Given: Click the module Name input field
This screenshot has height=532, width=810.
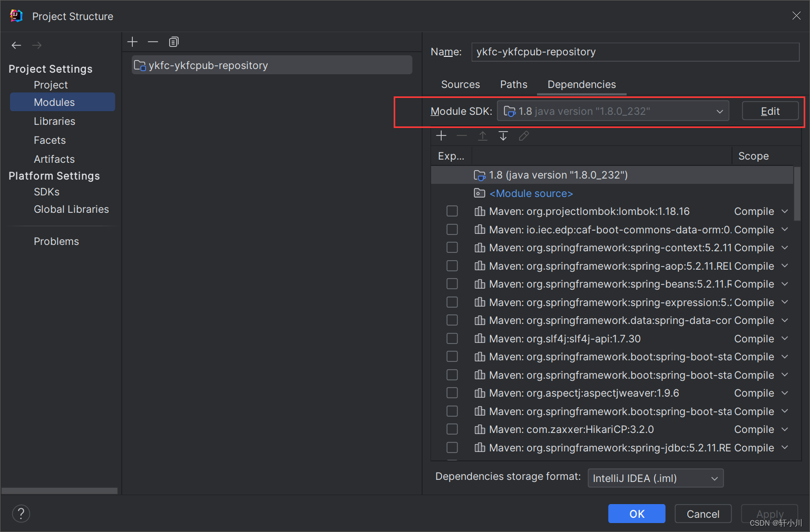Looking at the screenshot, I should point(635,52).
